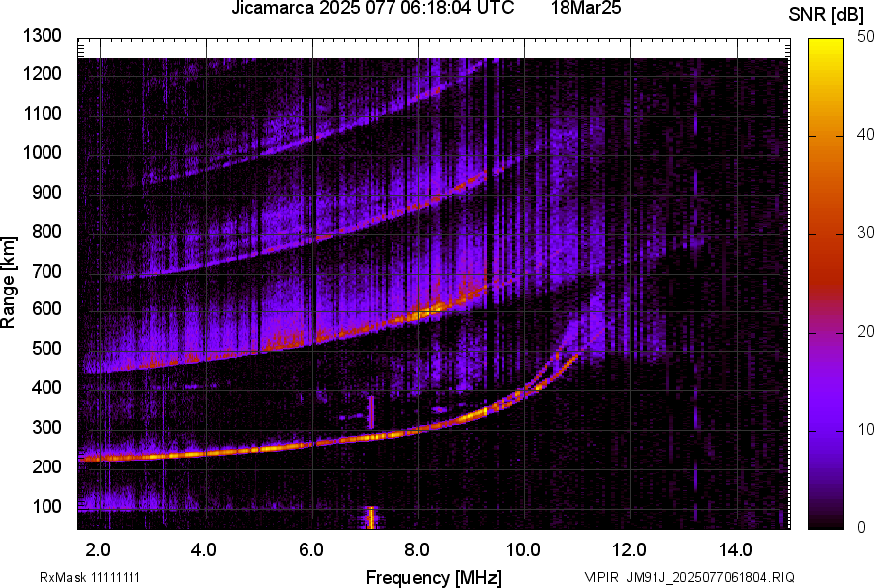The height and width of the screenshot is (588, 874).
Task: Click range tick label '300'
Action: tap(46, 428)
